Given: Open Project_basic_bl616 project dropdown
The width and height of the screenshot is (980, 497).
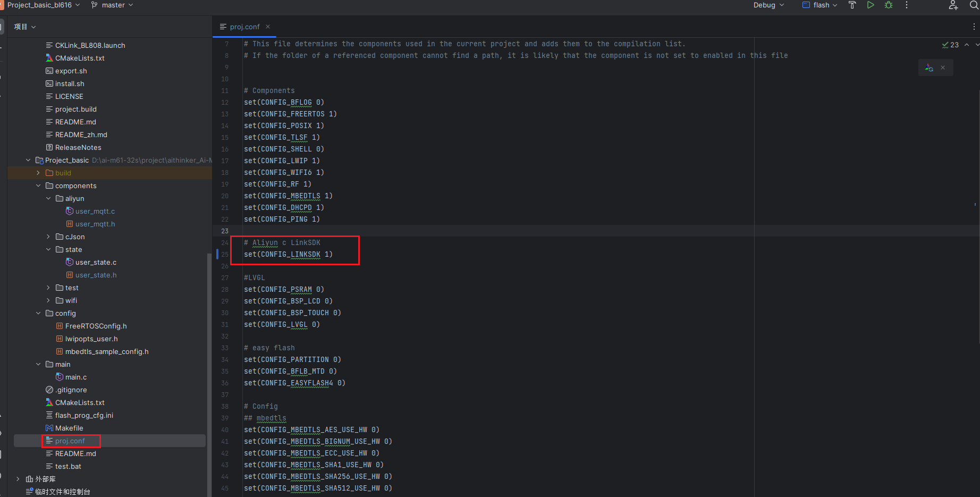Looking at the screenshot, I should [x=44, y=5].
